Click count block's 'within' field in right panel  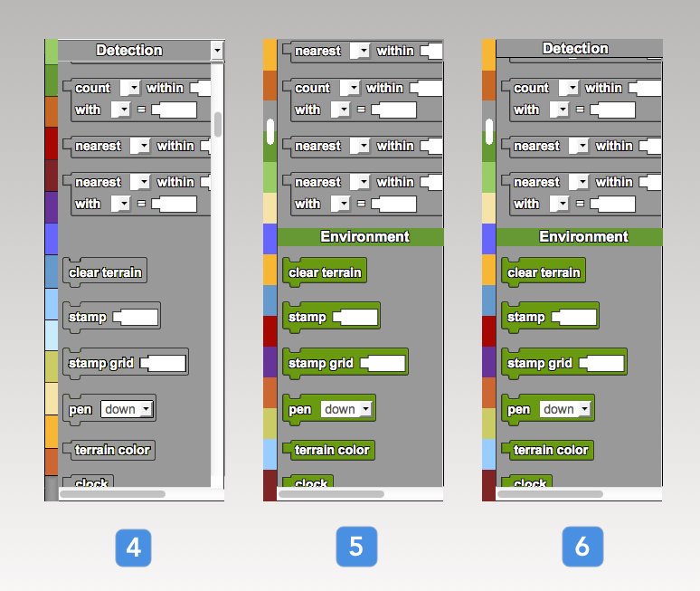tap(645, 88)
